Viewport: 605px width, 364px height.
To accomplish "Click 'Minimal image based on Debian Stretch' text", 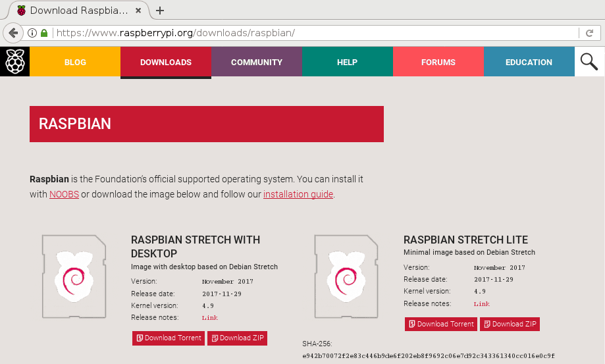I will (469, 252).
